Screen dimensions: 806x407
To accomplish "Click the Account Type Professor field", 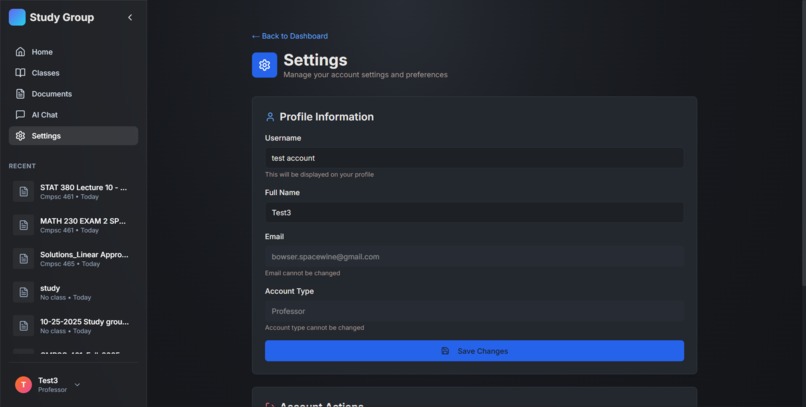I will [x=474, y=311].
